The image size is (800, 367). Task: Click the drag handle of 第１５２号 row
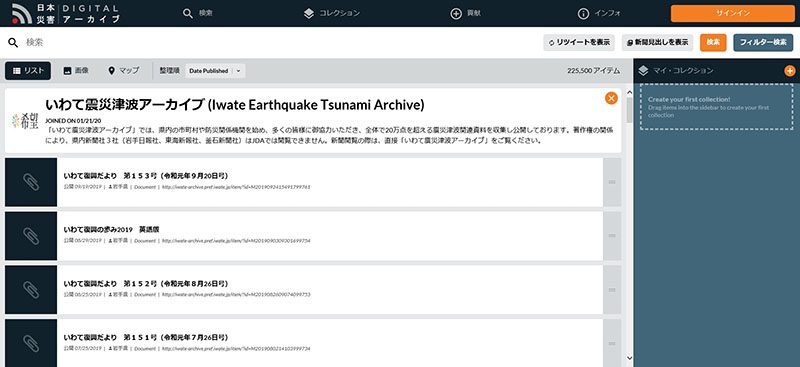612,290
